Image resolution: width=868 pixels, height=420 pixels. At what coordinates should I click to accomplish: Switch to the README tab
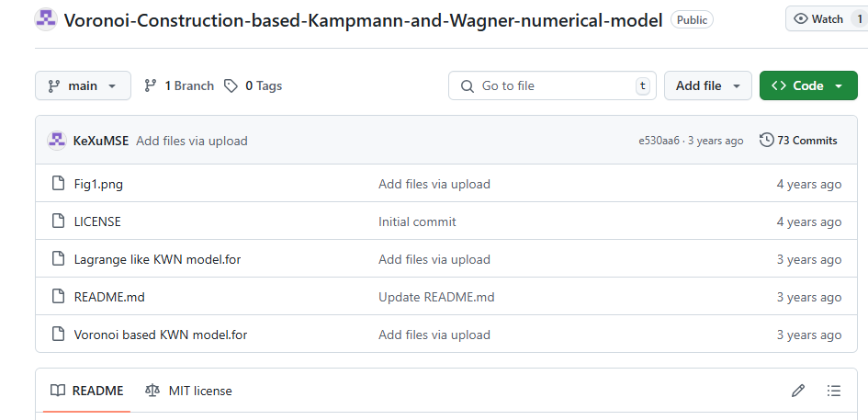[86, 391]
